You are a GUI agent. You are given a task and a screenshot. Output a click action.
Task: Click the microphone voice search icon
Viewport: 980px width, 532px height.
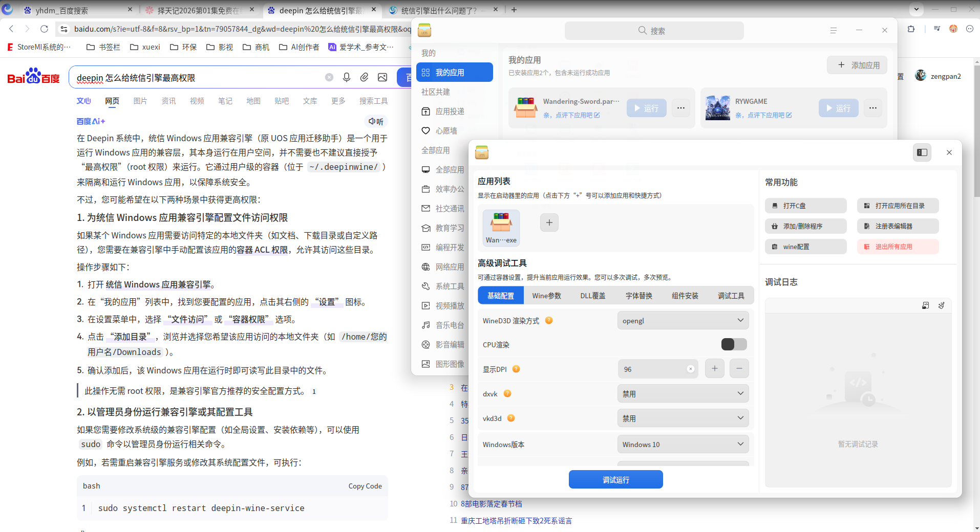tap(347, 77)
